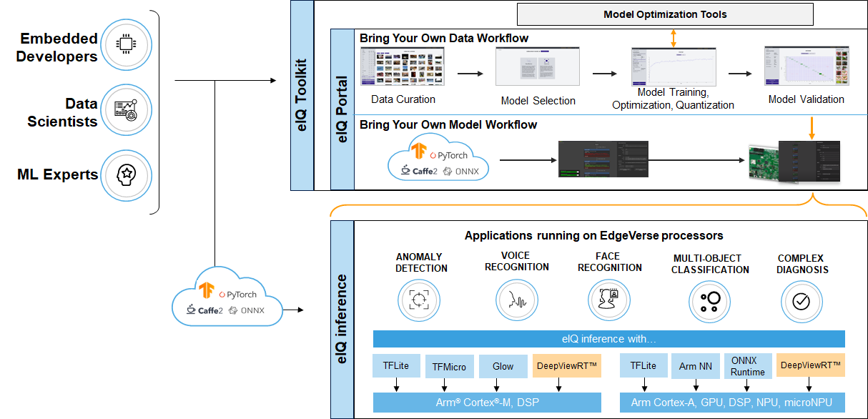Click the Voice Recognition waveform icon
868x419 pixels.
pos(516,300)
